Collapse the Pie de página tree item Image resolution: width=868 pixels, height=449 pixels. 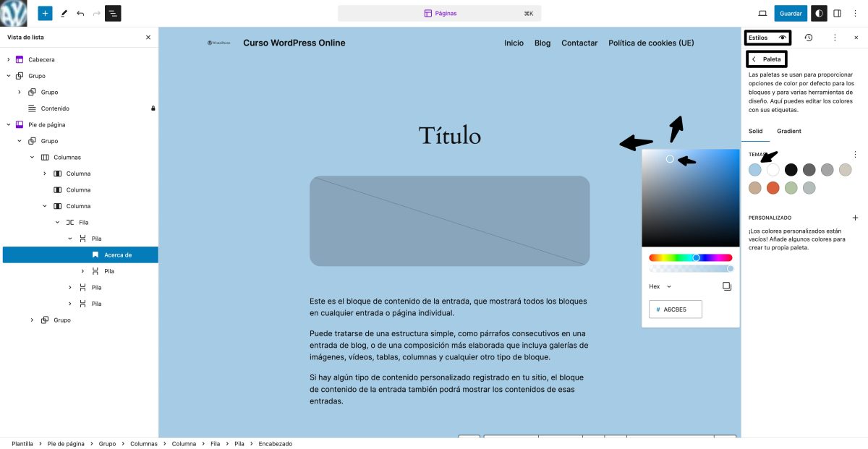8,124
